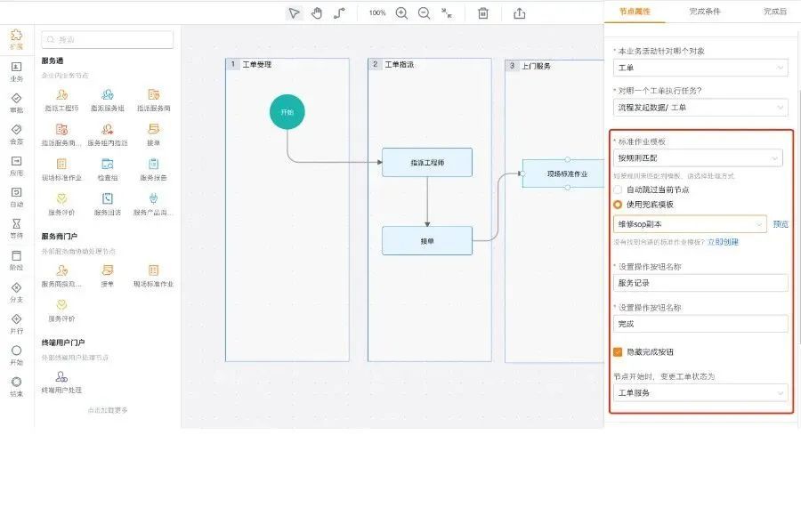Pick the 检查组 node icon
The image size is (801, 532).
click(108, 169)
